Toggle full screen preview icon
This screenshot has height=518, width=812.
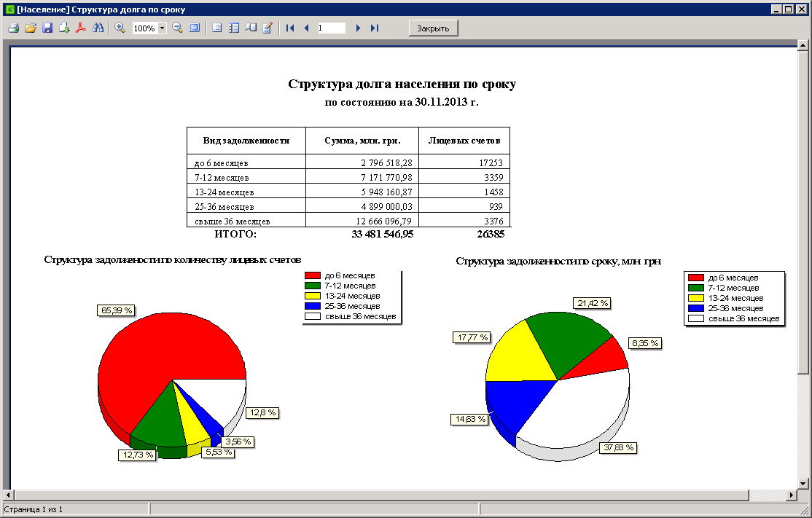194,28
